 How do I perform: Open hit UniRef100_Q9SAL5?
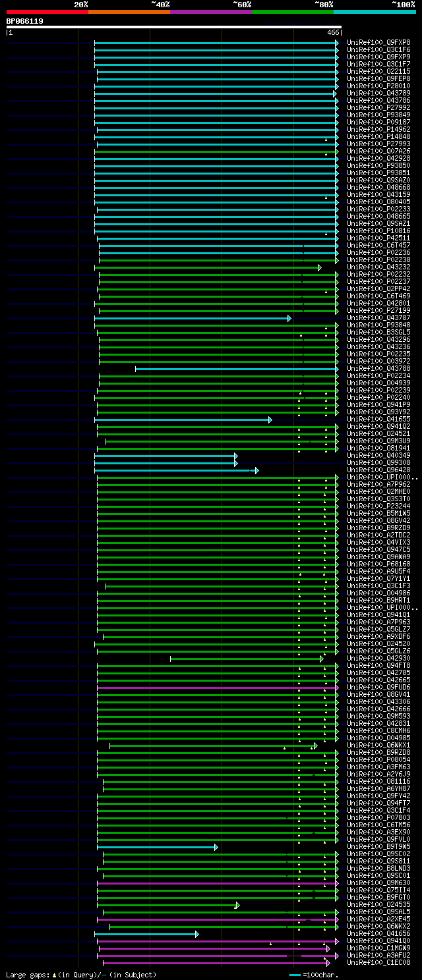378,912
